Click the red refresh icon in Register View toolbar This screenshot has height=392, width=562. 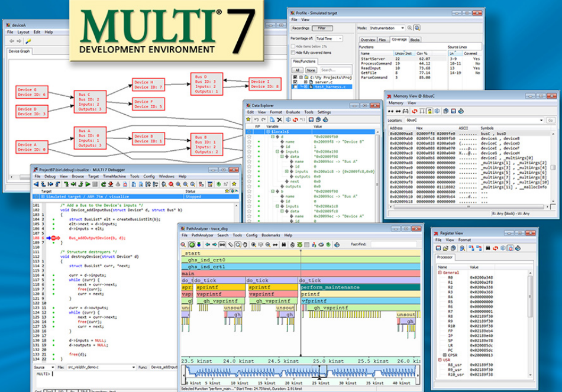pos(495,248)
